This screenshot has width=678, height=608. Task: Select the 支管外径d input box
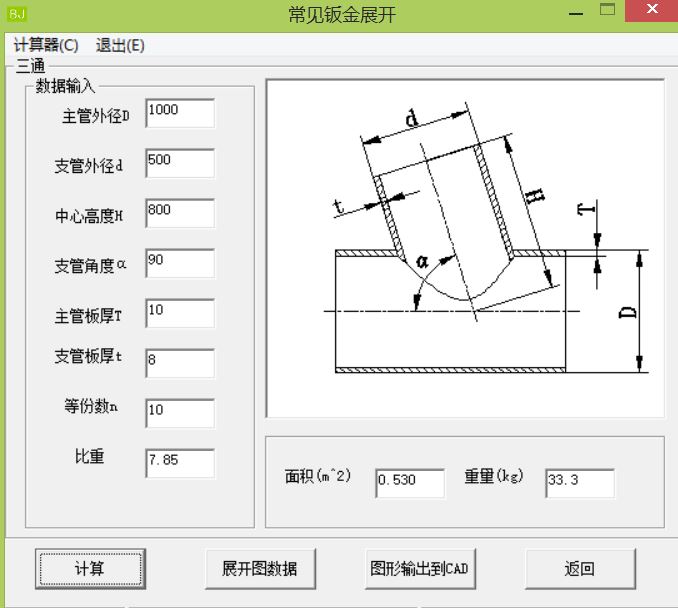(x=180, y=163)
